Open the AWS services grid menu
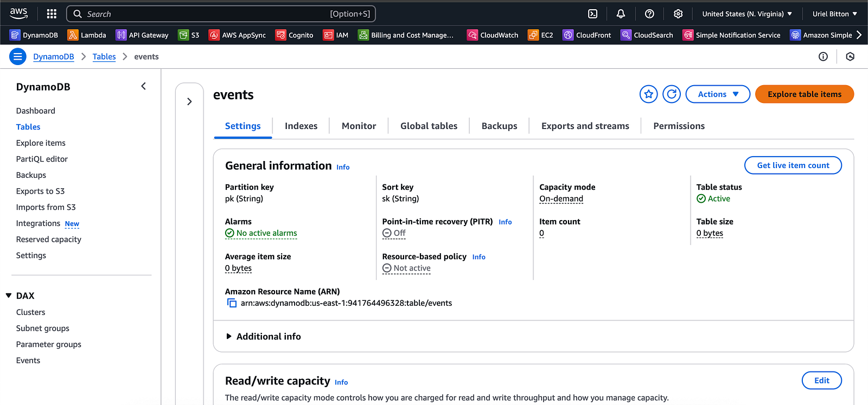The image size is (868, 405). point(52,14)
